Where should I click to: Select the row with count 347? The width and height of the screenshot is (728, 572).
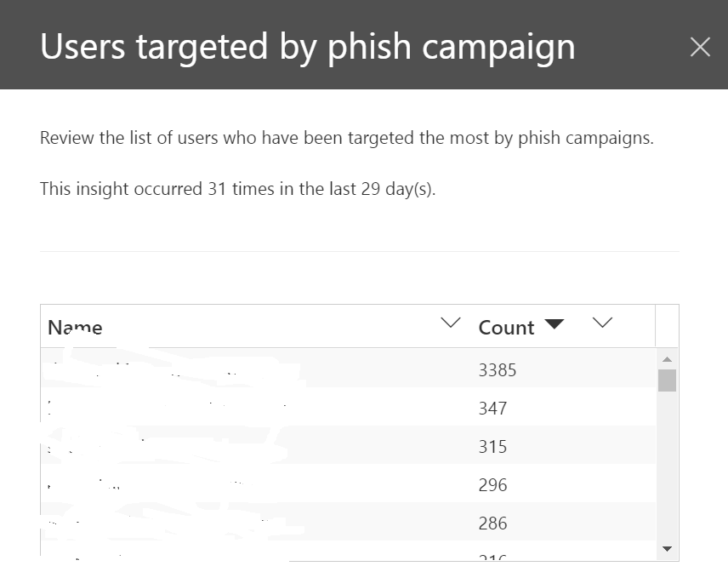click(340, 408)
